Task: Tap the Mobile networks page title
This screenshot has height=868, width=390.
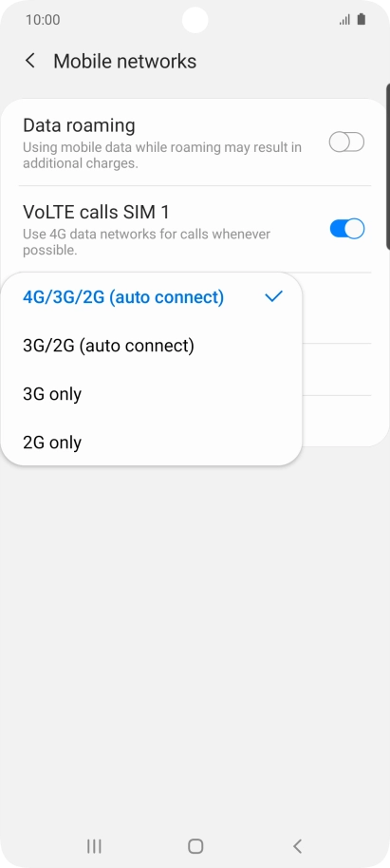Action: pos(125,61)
